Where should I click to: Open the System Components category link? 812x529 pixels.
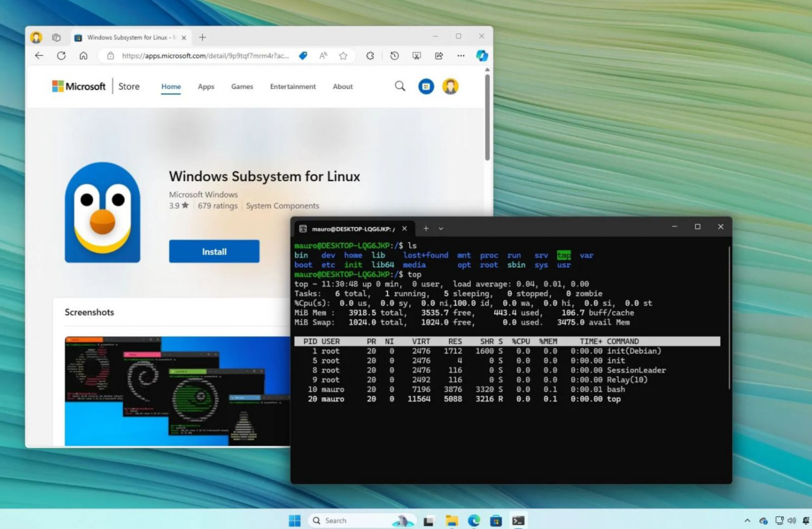(283, 206)
